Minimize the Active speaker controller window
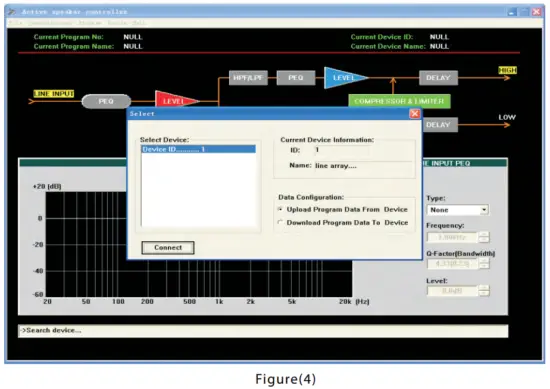This screenshot has width=550, height=389. click(512, 12)
